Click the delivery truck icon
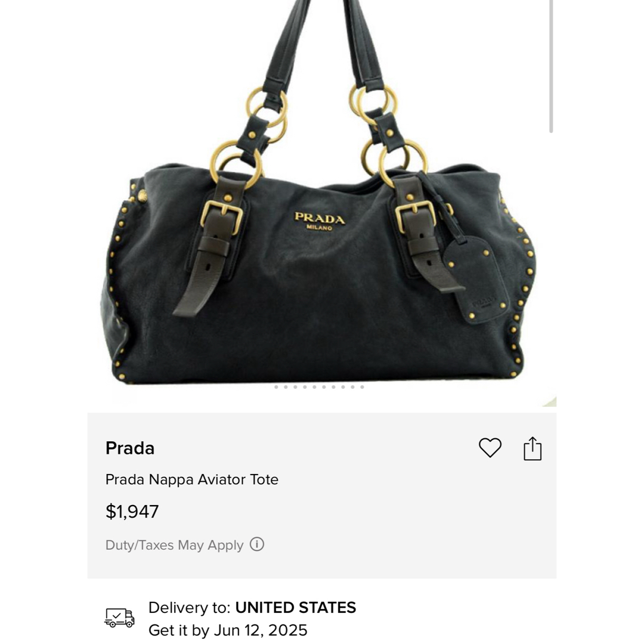This screenshot has height=644, width=644. (119, 618)
